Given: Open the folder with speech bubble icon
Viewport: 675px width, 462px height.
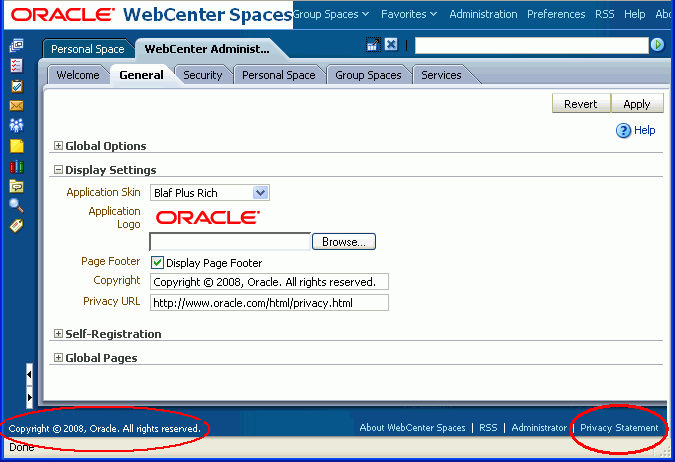Looking at the screenshot, I should (x=16, y=186).
